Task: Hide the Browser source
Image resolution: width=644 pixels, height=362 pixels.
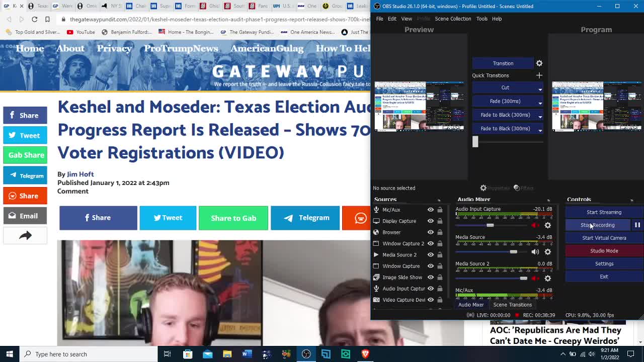Action: 431,232
